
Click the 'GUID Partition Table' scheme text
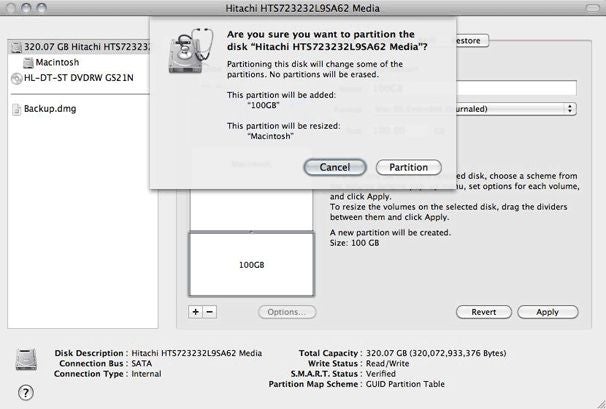pos(405,384)
